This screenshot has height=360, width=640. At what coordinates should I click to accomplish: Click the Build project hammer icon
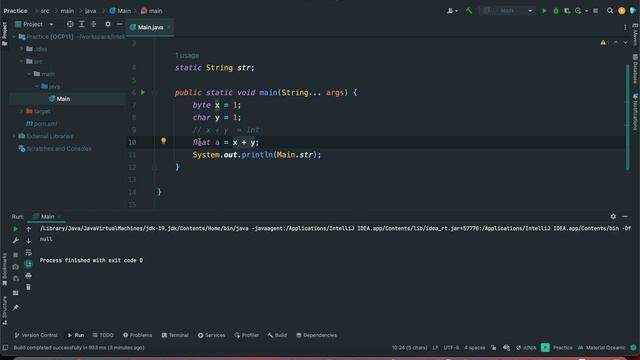[x=469, y=11]
